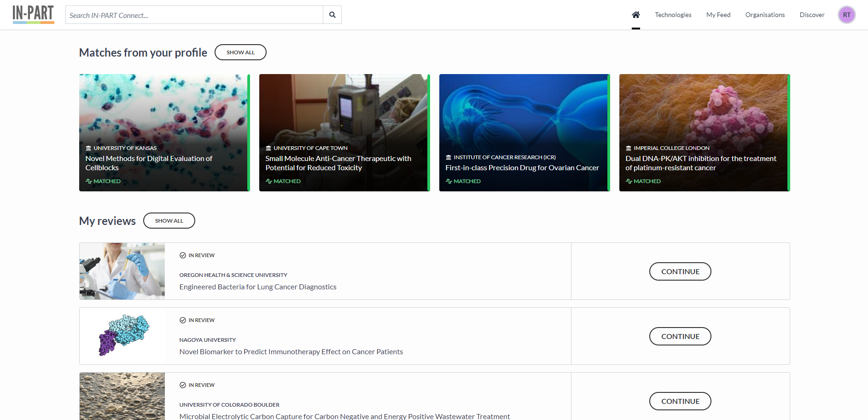This screenshot has width=868, height=420.
Task: Continue the Engineered Bacteria review
Action: (x=680, y=271)
